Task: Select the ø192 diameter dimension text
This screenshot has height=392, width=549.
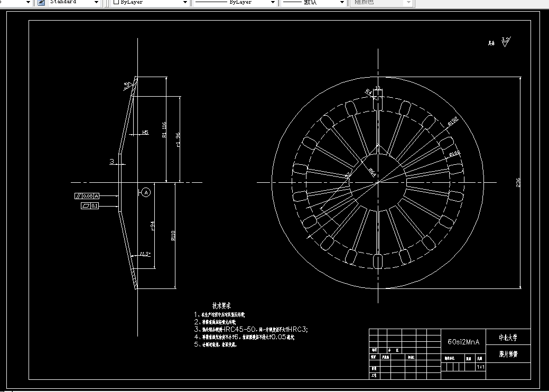Action: point(453,122)
